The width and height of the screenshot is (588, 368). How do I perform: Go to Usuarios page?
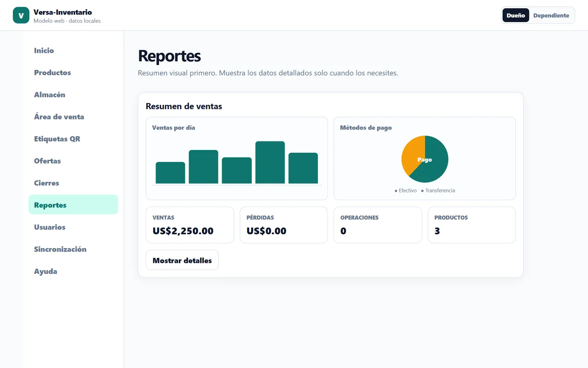pos(73,227)
